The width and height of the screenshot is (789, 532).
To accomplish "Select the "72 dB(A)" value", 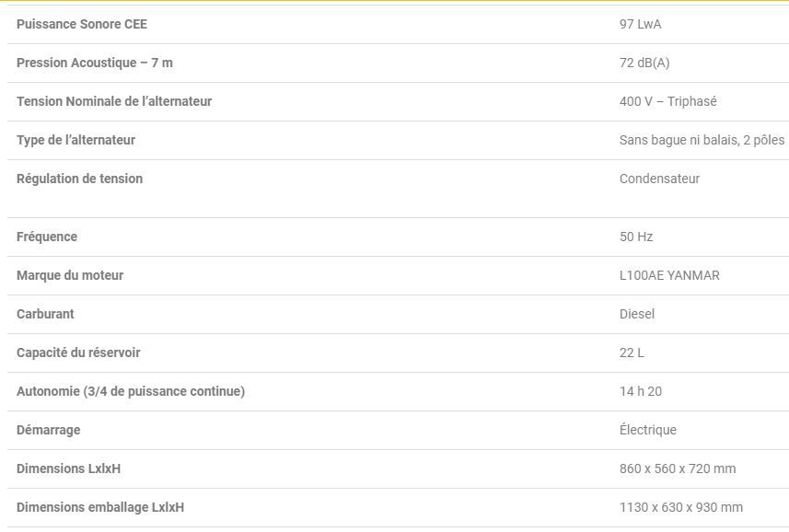I will [x=644, y=63].
